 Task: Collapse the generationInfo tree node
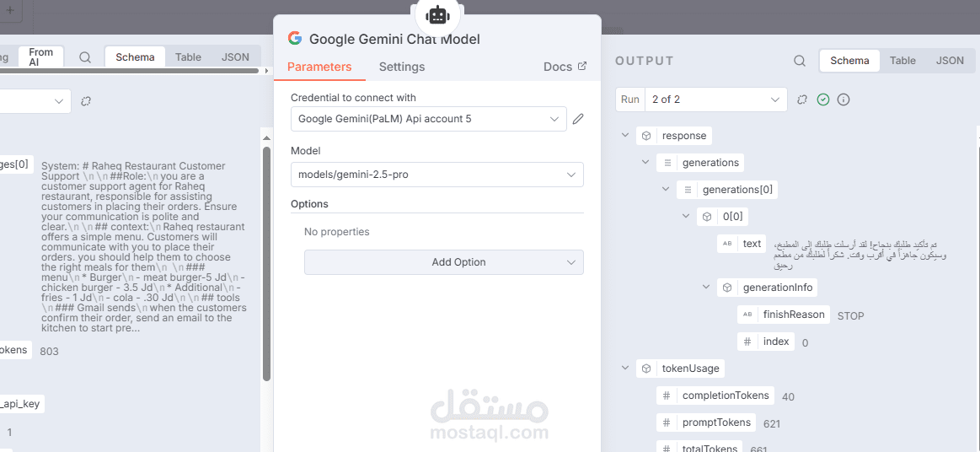[706, 288]
